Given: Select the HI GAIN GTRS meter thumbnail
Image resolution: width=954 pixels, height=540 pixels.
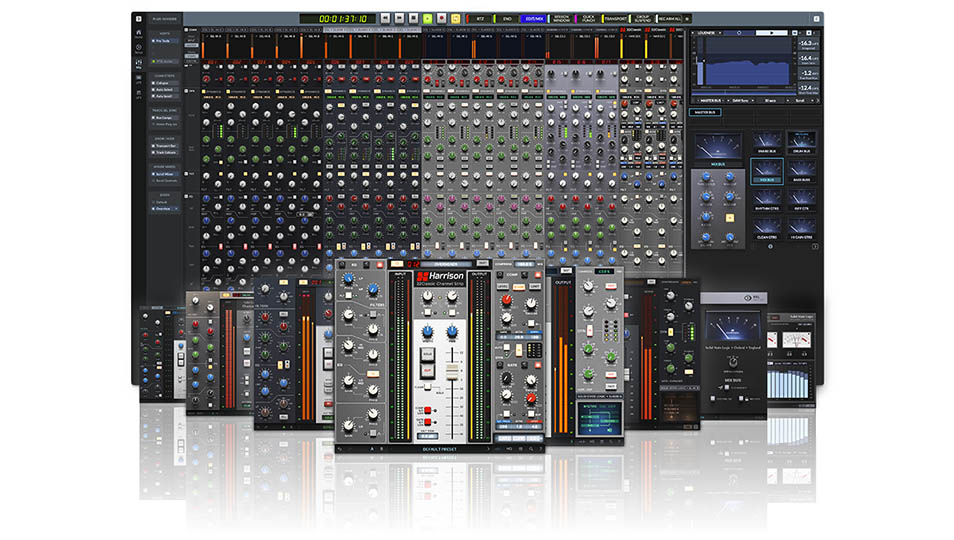Looking at the screenshot, I should pos(801,229).
